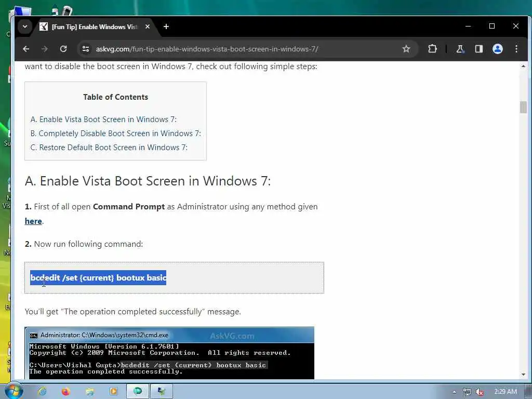Jump to Completely Disable Boot Screen link
532x399 pixels.
116,134
